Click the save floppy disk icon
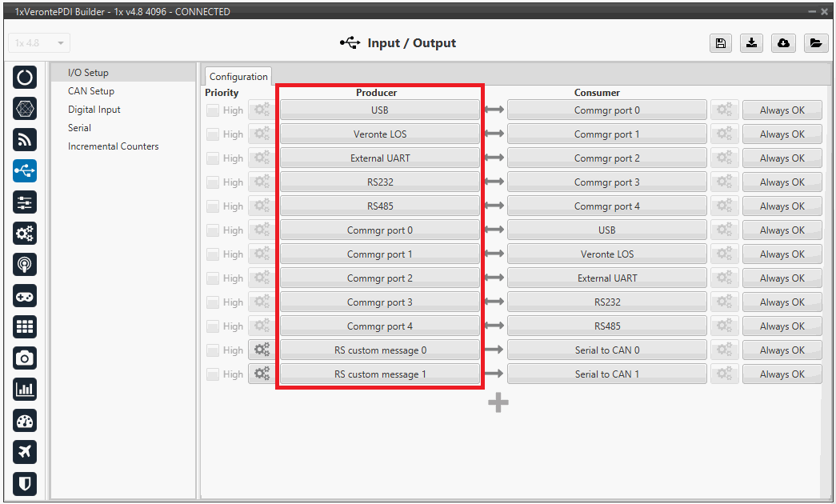This screenshot has height=504, width=836. (720, 43)
